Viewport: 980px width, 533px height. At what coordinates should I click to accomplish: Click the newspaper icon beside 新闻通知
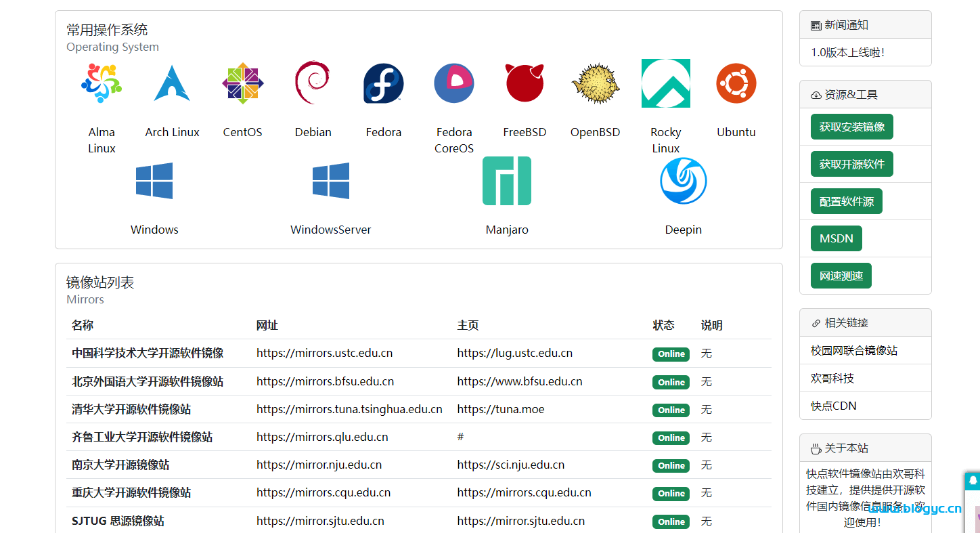tap(816, 26)
